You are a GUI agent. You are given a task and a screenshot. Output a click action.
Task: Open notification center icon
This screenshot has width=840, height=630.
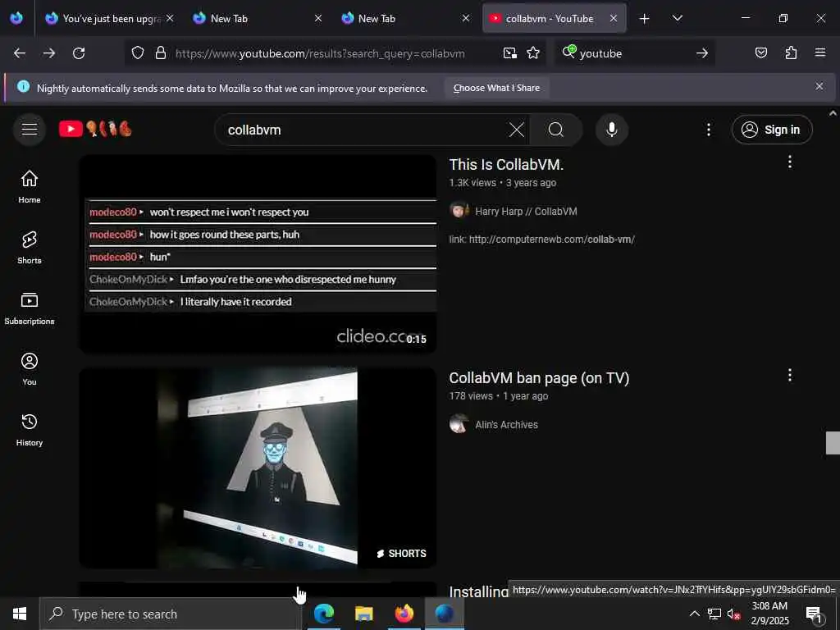814,614
